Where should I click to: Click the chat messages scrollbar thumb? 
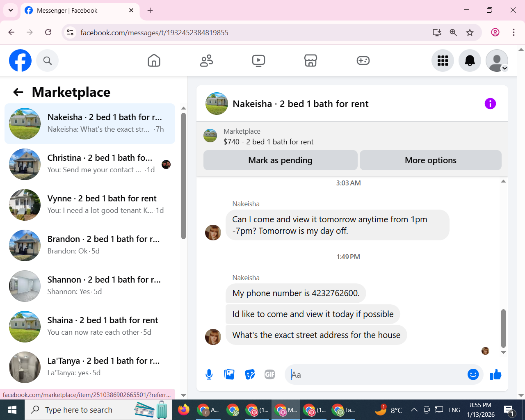503,329
